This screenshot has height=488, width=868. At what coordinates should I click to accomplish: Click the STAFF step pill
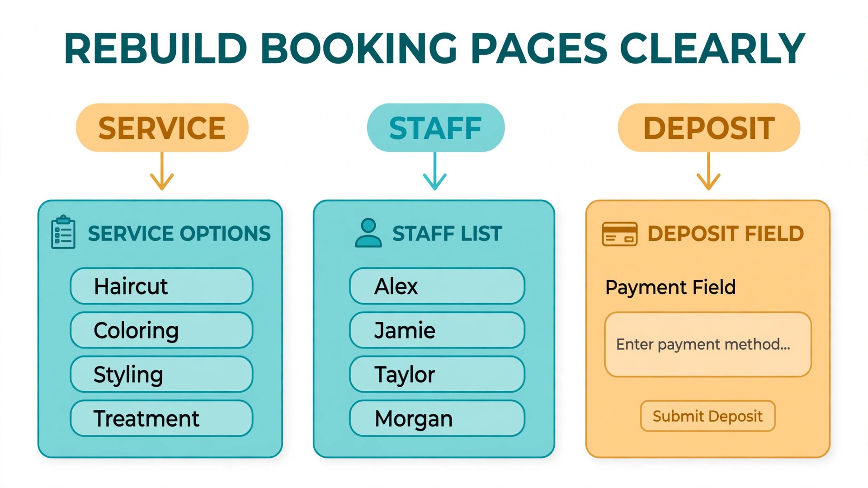(436, 128)
